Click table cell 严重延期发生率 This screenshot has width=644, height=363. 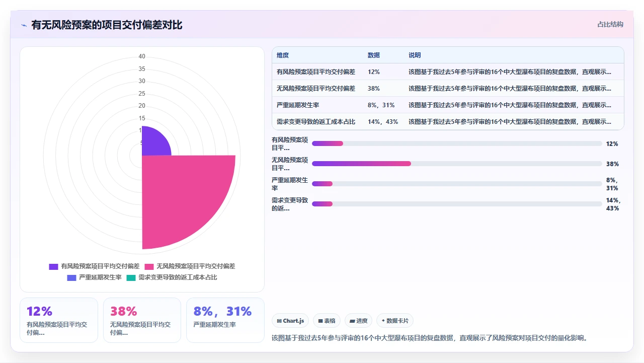[x=298, y=105]
